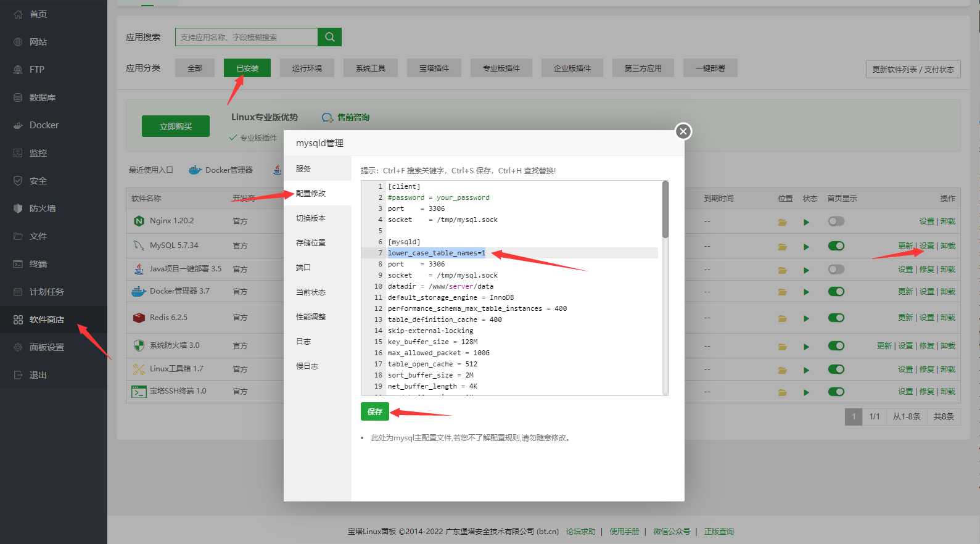This screenshot has width=980, height=544.
Task: Open the 防火墙 sidebar item
Action: click(42, 208)
